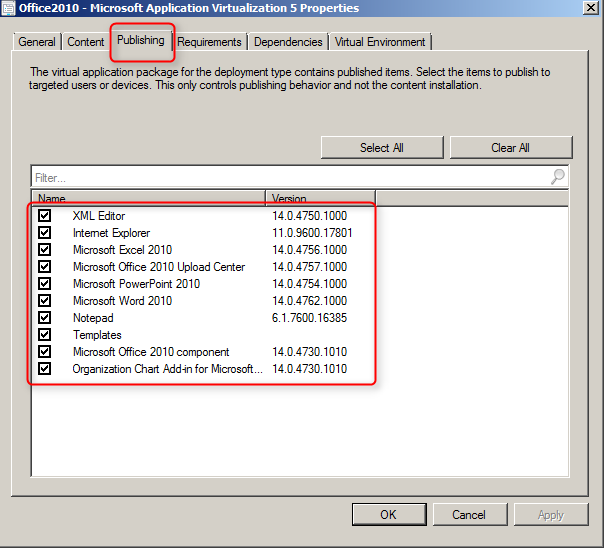This screenshot has height=548, width=604.
Task: Select the Publishing tab
Action: click(x=141, y=40)
